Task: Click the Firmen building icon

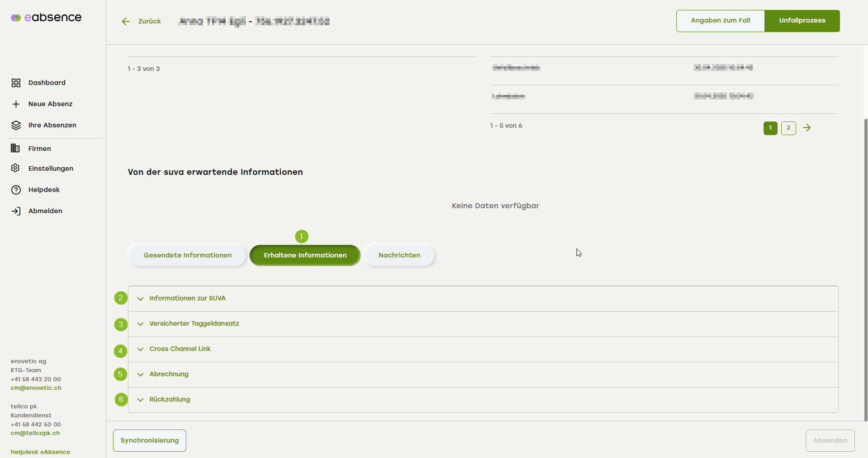Action: (15, 148)
